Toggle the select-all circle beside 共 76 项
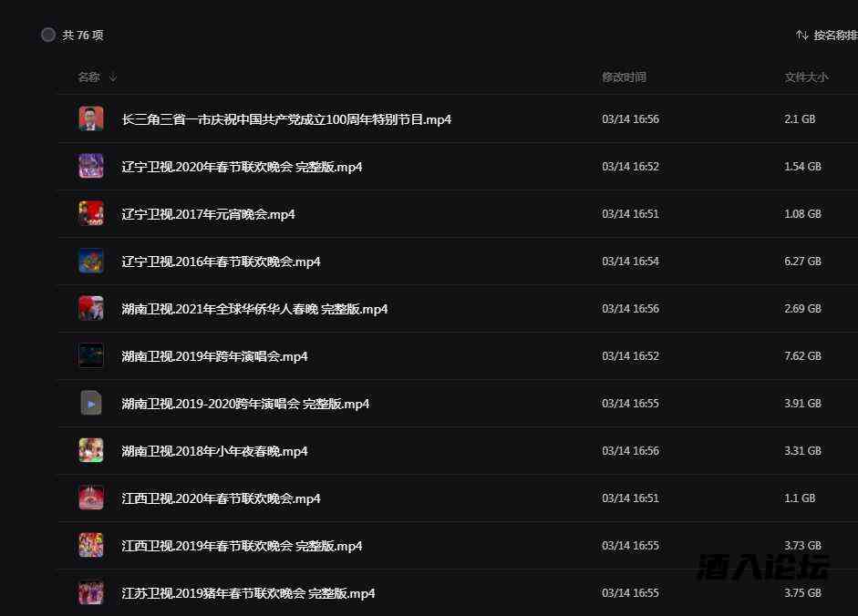Screen dimensions: 858x616 pos(48,35)
